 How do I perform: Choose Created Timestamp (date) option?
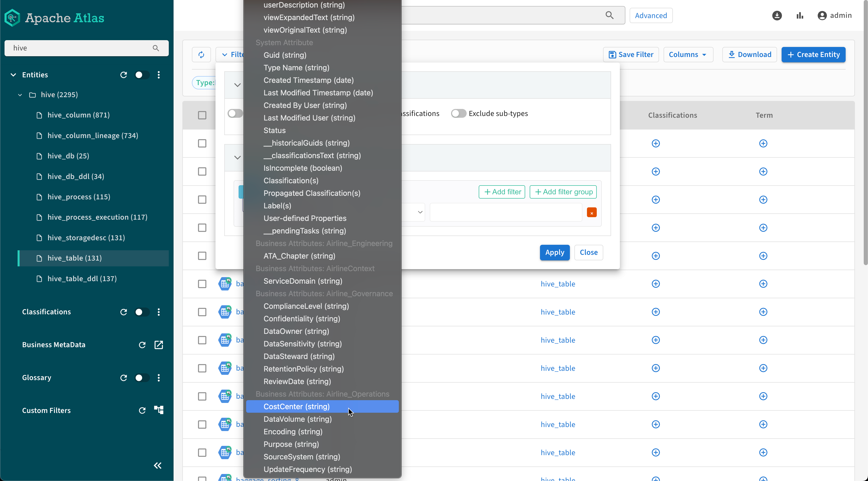[x=308, y=80]
